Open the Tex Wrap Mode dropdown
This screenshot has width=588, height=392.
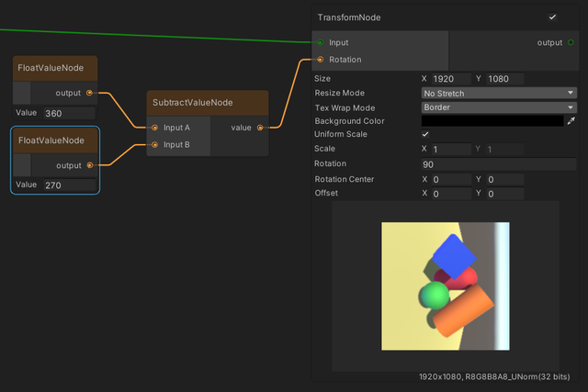click(498, 107)
